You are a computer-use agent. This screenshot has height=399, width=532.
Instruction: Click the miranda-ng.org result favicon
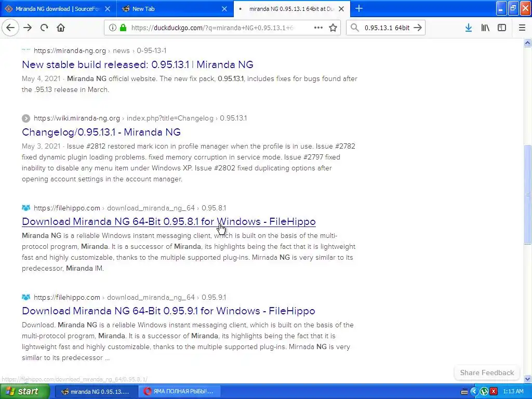pos(26,50)
